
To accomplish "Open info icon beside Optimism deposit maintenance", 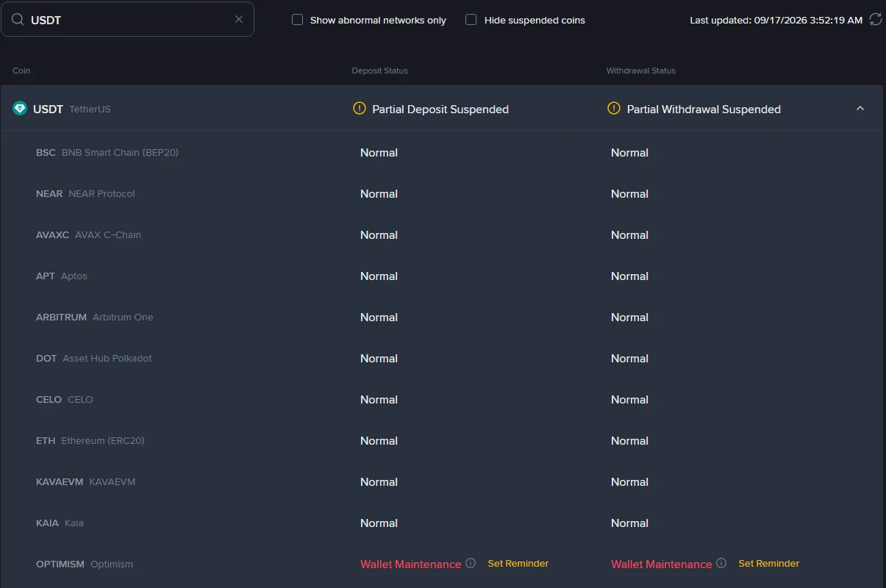I will (x=471, y=564).
